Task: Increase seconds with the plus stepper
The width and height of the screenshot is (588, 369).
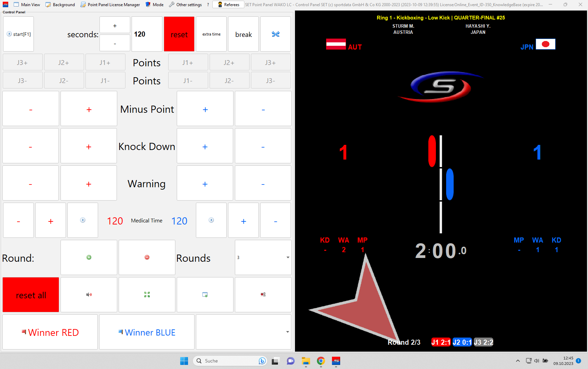Action: coord(115,26)
